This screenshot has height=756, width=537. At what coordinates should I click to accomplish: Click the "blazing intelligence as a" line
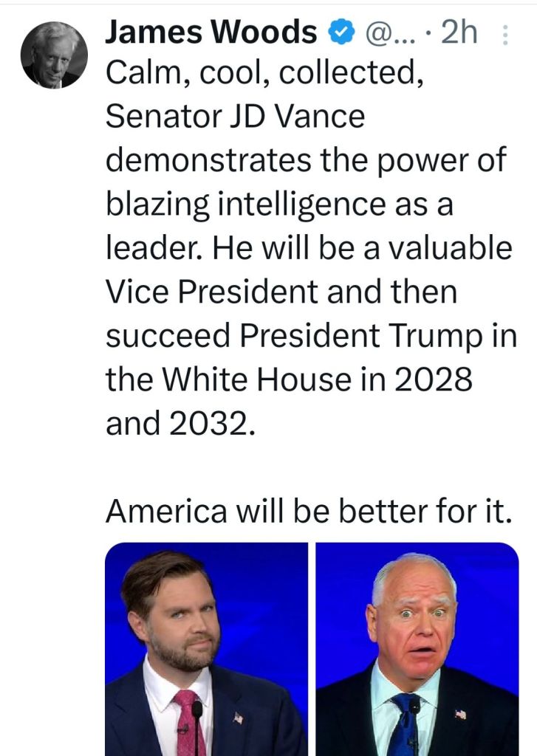click(278, 205)
